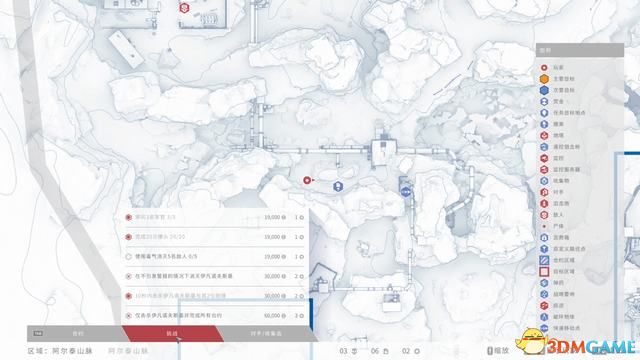Click the 任务目标地点 legend icon
Viewport: 640px width, 360px height.
click(x=544, y=113)
